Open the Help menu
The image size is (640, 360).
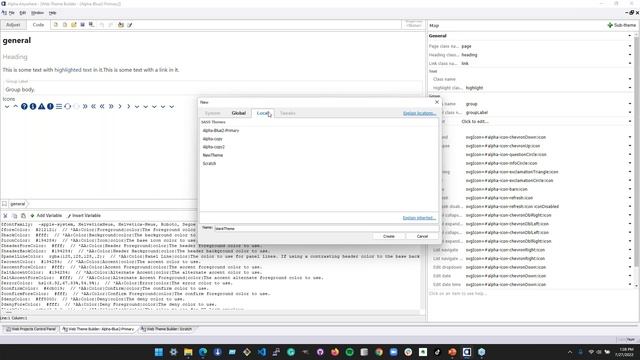pos(53,13)
